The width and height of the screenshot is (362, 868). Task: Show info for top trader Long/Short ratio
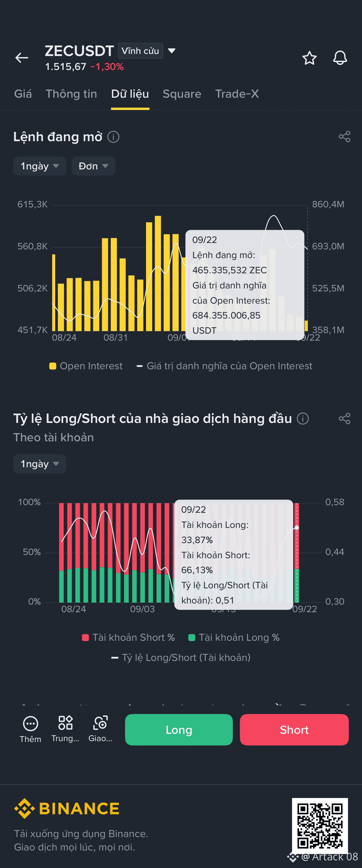click(x=303, y=419)
